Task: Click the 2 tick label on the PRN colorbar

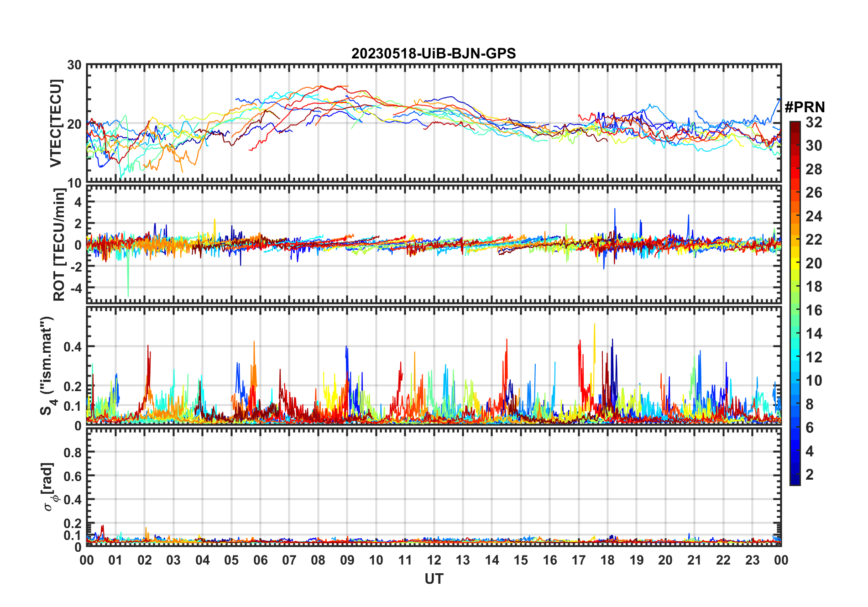Action: click(x=810, y=474)
